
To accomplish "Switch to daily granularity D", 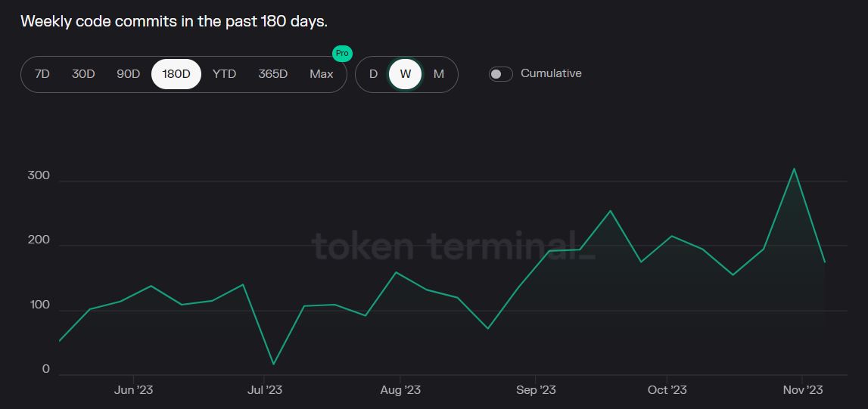I will pos(373,74).
